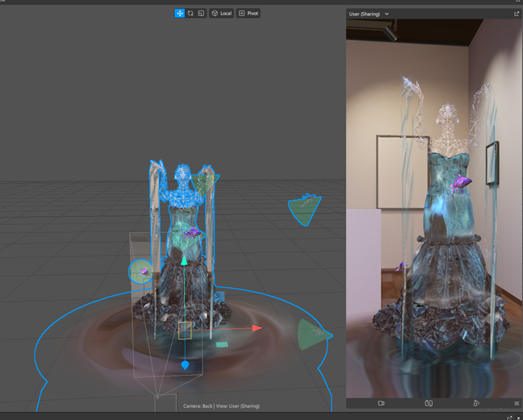This screenshot has height=420, width=523.
Task: Select the Rotate manipulator tool
Action: point(190,14)
